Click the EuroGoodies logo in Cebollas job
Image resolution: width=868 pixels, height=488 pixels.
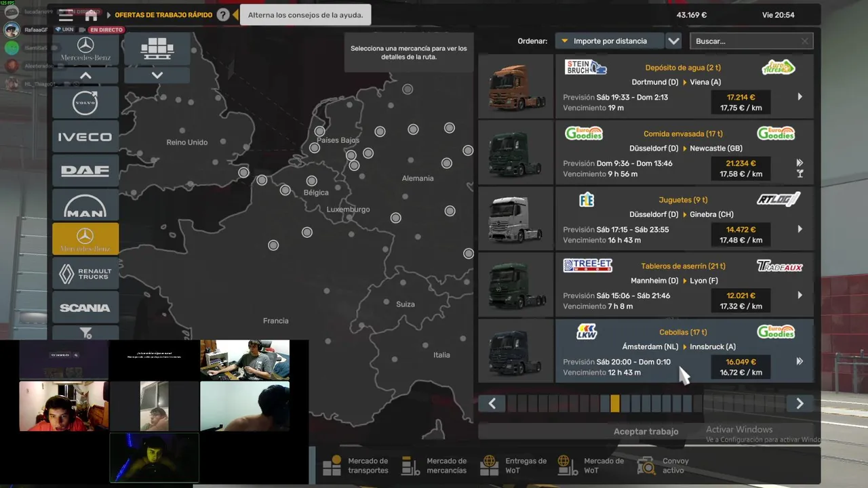click(x=776, y=331)
